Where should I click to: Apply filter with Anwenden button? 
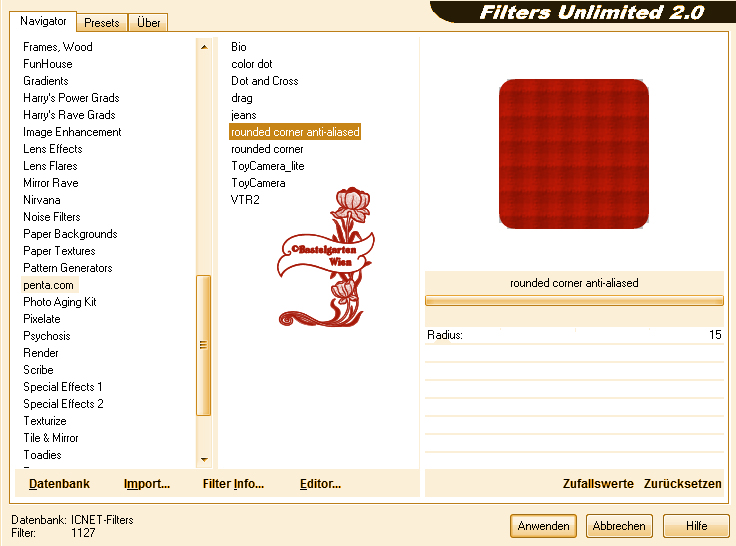pyautogui.click(x=543, y=526)
